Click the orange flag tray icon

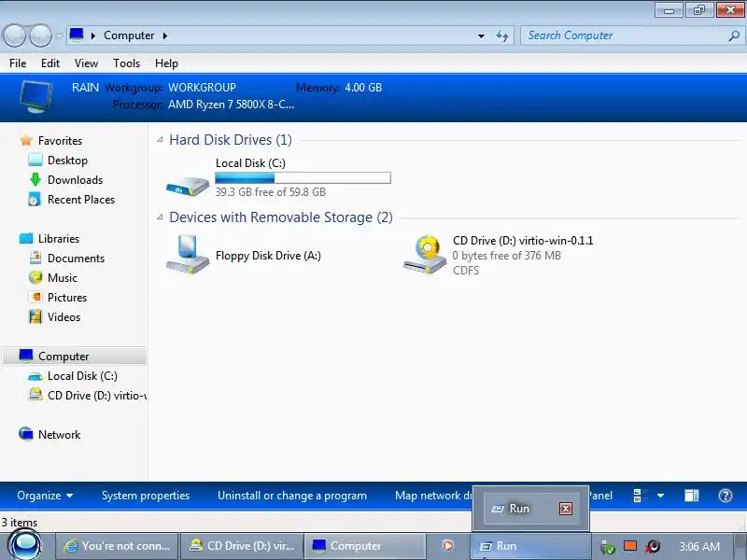[630, 546]
